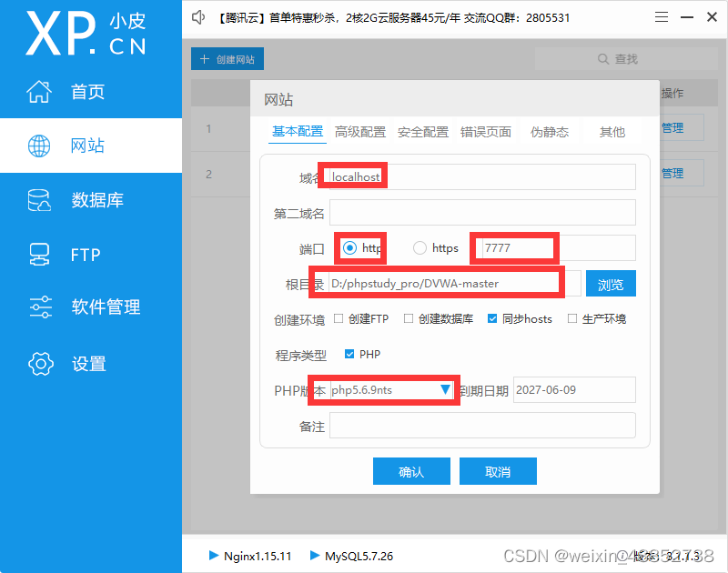Click the software management sliders icon
Viewport: 728px width, 573px height.
pyautogui.click(x=41, y=307)
